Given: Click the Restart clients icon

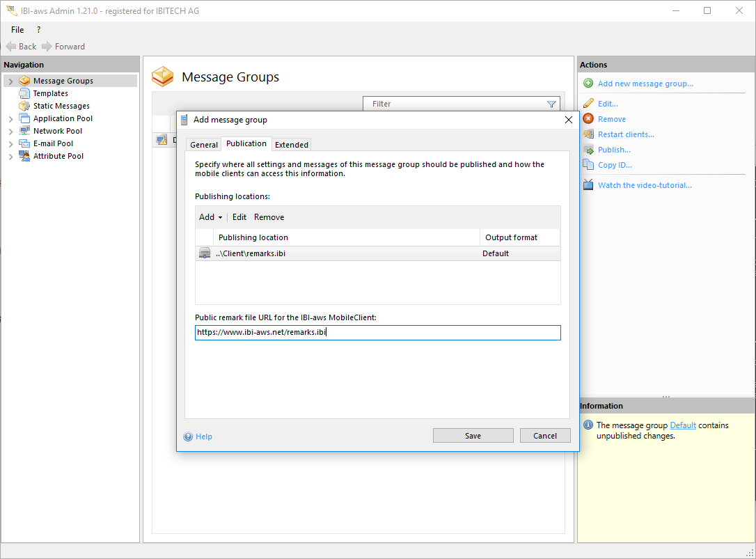Looking at the screenshot, I should (x=588, y=134).
